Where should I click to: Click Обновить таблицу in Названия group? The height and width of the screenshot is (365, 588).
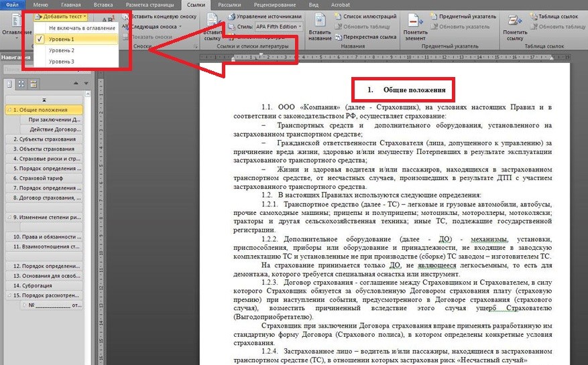(363, 27)
